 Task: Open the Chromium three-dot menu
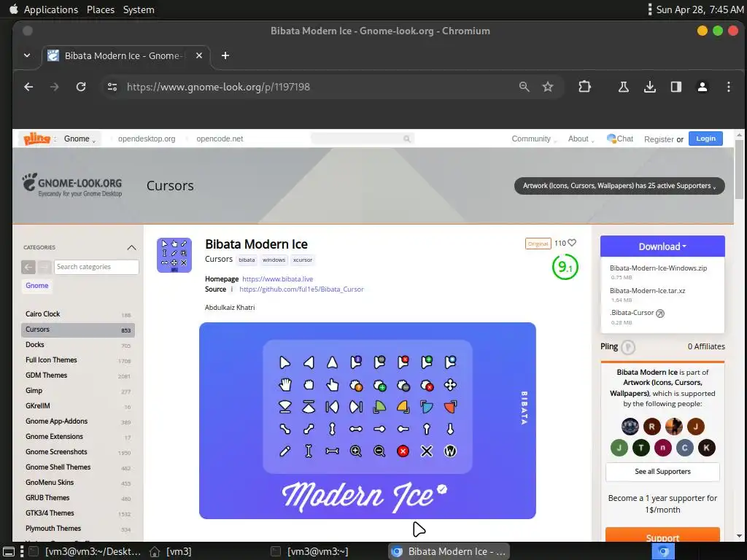pos(729,87)
